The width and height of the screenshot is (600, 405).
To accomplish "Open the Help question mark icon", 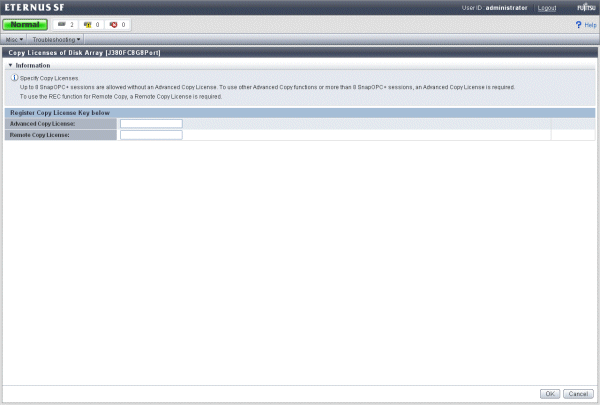I will click(x=578, y=24).
